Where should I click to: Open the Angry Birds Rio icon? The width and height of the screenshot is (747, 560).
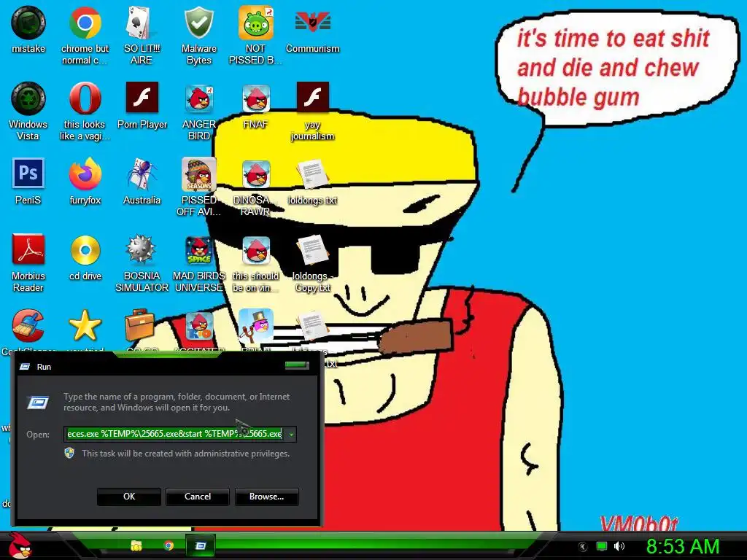tap(198, 327)
